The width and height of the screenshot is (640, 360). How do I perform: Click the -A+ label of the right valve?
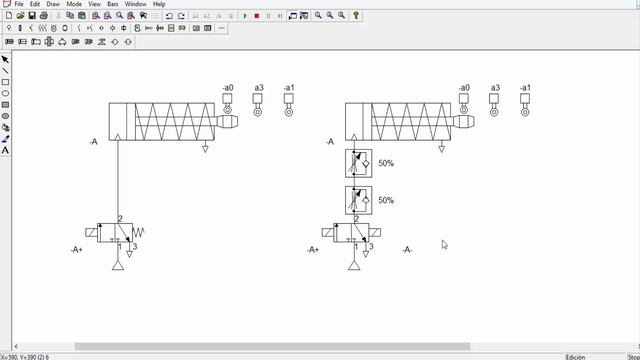[313, 249]
